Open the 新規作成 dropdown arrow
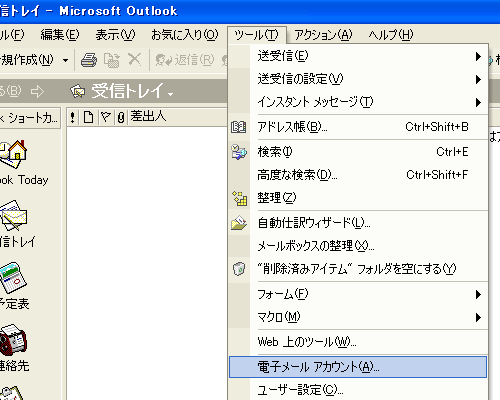The image size is (500, 400). point(66,61)
